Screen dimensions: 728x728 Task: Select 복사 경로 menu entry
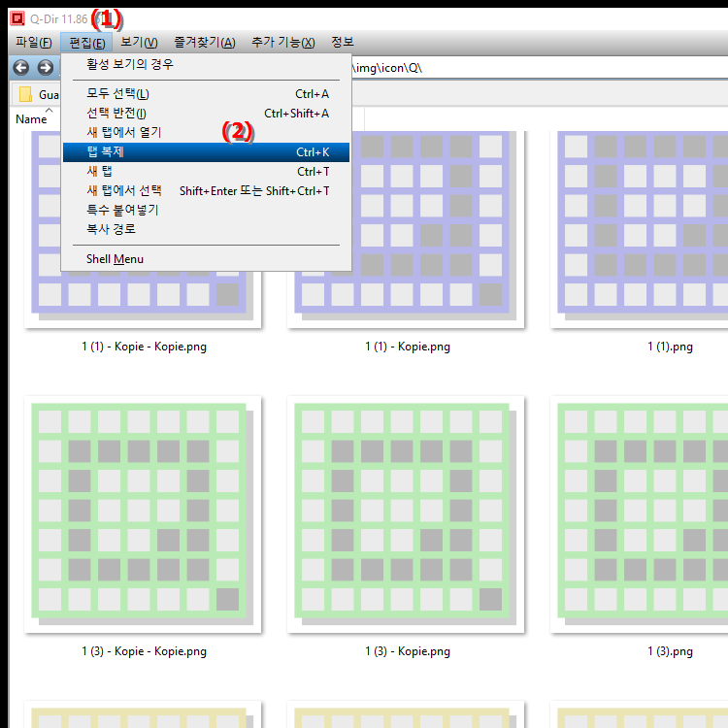point(206,229)
